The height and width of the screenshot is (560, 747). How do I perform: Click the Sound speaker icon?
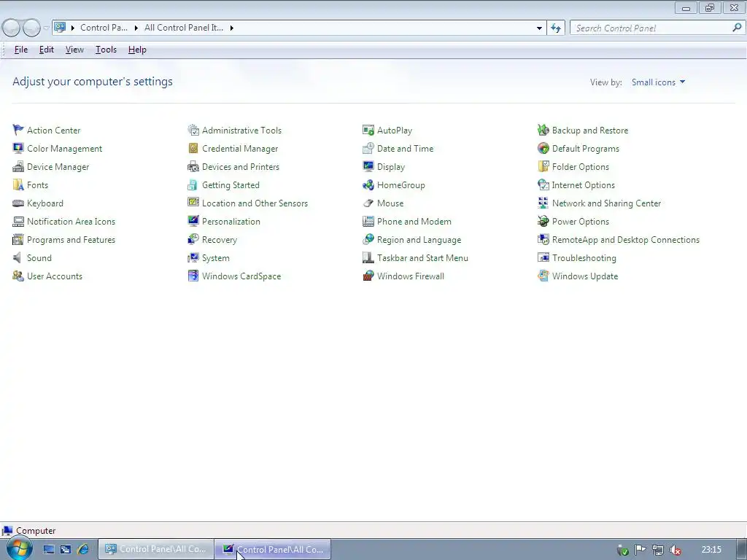18,257
